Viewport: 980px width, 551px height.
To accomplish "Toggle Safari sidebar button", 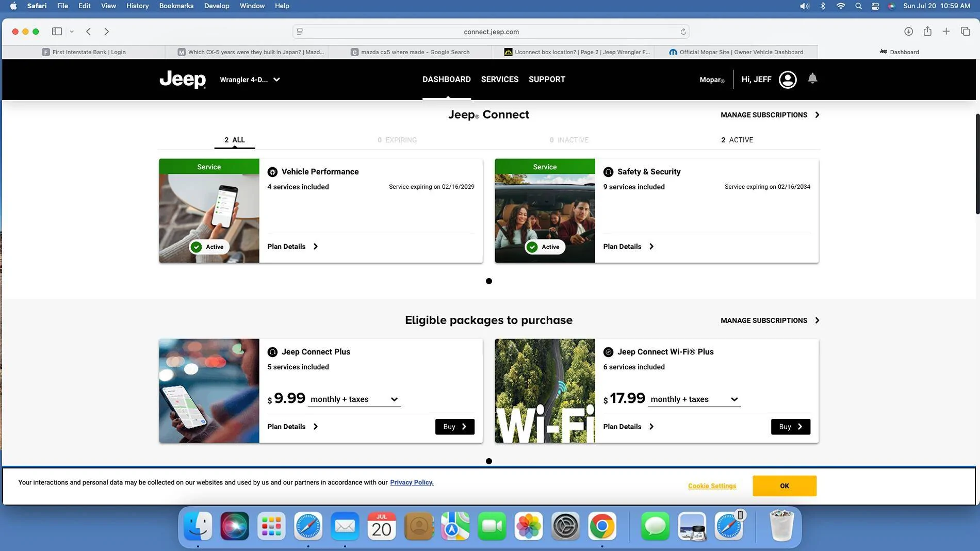I will click(57, 31).
